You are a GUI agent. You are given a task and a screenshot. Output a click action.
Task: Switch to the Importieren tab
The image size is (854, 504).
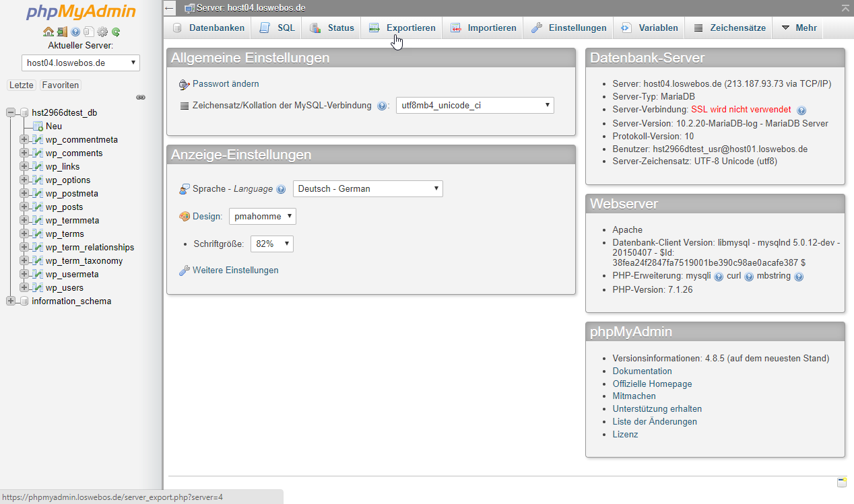484,28
